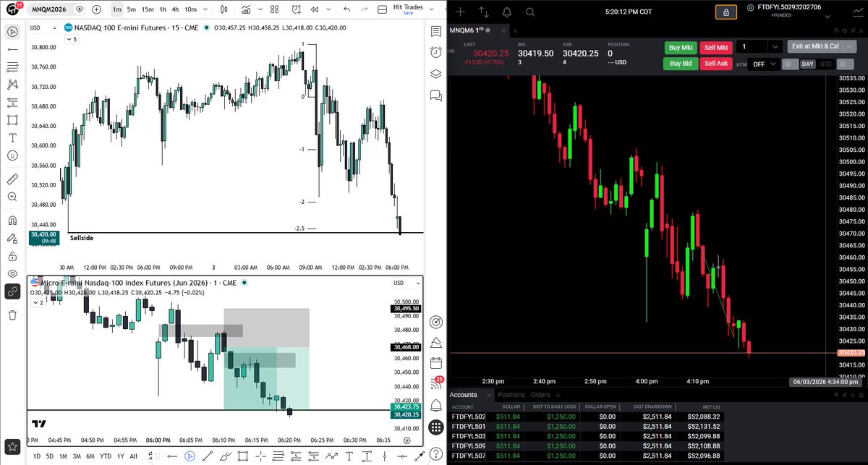Open the candlestick chart type selector
Screen dimensions: 868x465
point(224,9)
